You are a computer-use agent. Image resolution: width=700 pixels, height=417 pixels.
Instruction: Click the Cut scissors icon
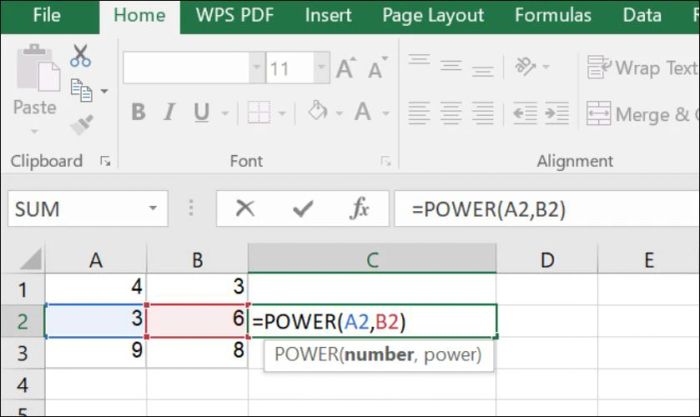[x=81, y=58]
